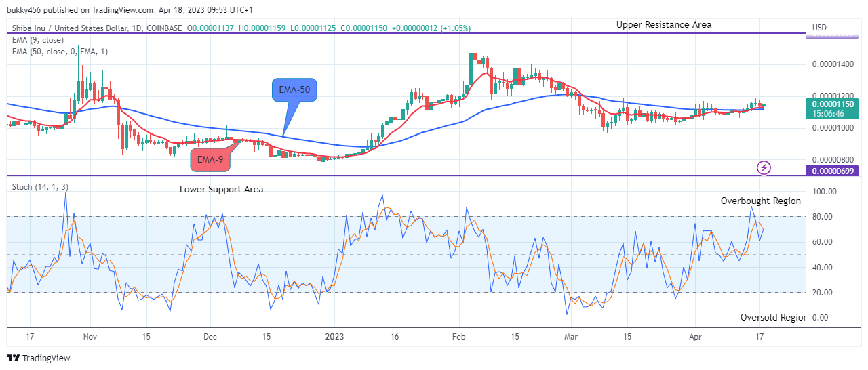868x370 pixels.
Task: Click the 2023 label on time axis
Action: pyautogui.click(x=334, y=336)
